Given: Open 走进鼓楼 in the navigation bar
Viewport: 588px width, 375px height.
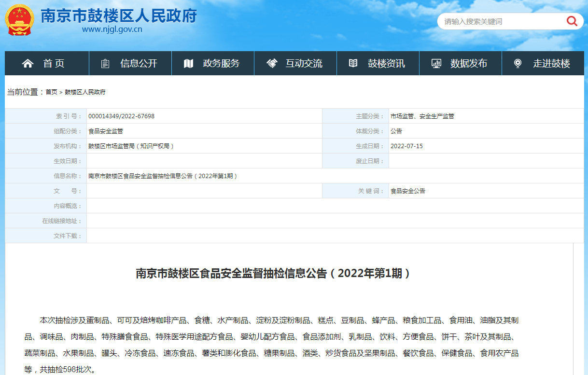Looking at the screenshot, I should click(x=543, y=63).
